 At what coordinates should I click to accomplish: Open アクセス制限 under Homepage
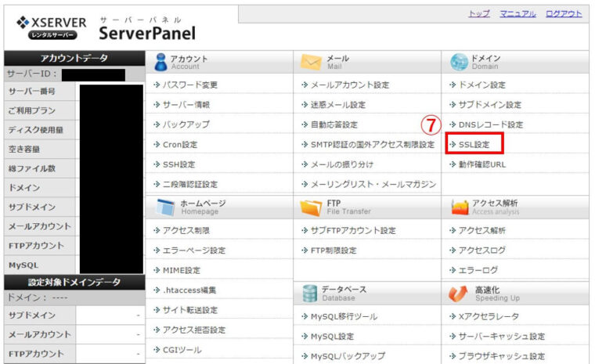(x=186, y=230)
